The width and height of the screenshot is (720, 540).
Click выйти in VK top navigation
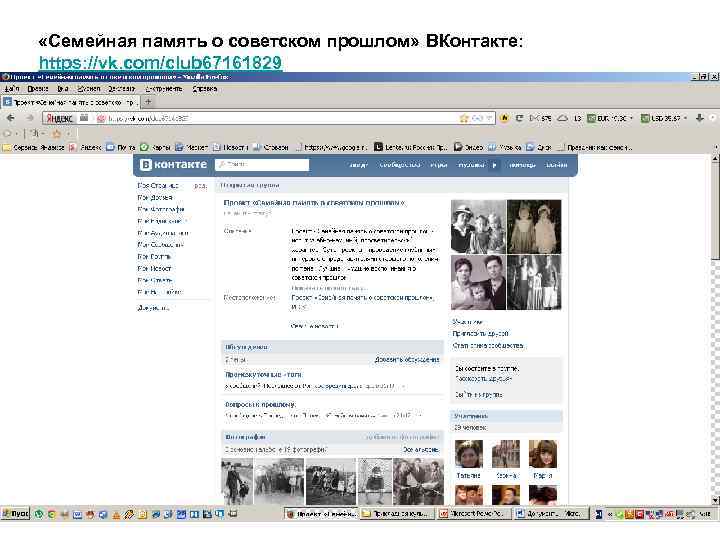click(x=556, y=165)
